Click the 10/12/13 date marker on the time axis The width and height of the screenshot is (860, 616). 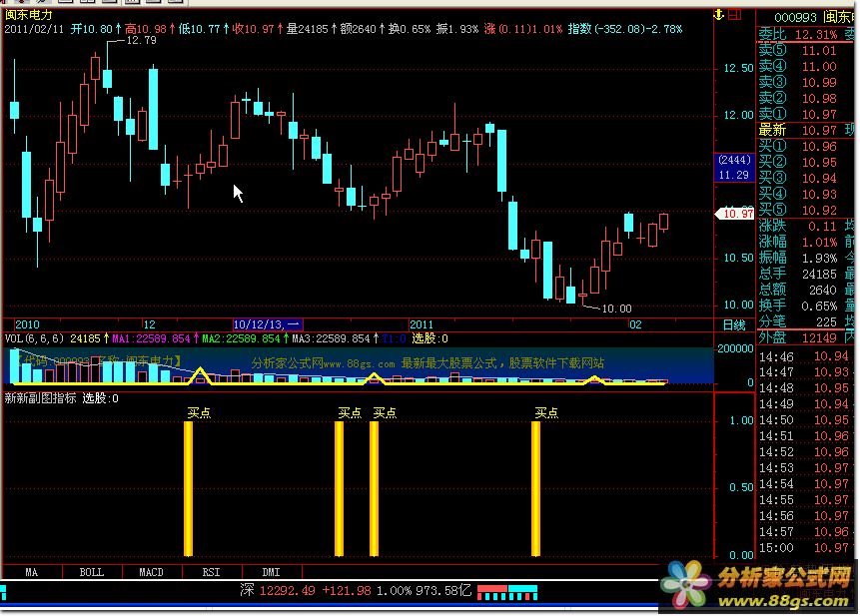(267, 324)
